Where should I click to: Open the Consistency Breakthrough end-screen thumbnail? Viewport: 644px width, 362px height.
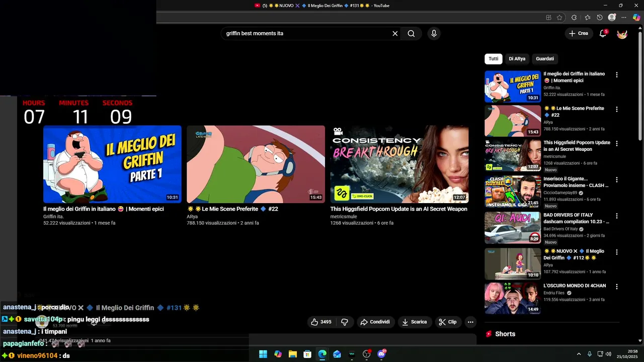399,164
